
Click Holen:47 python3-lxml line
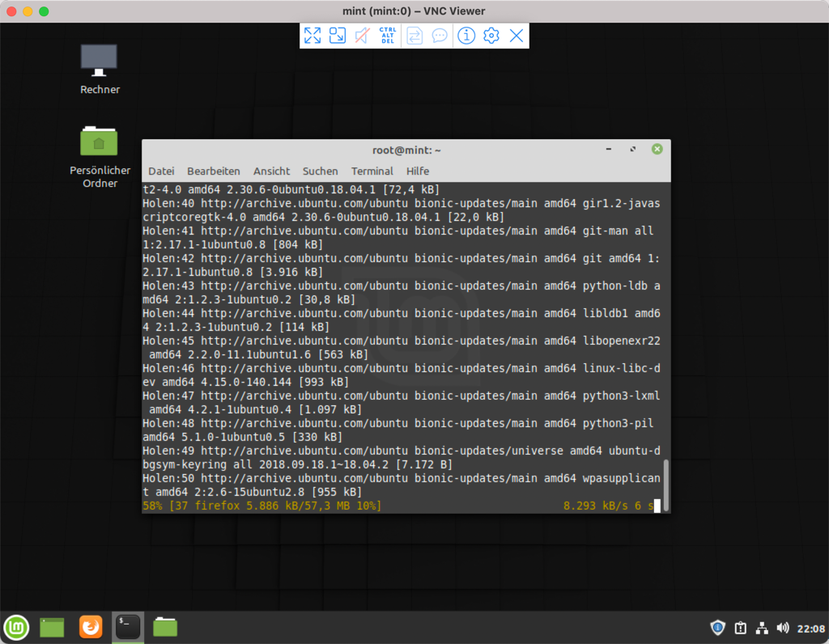(x=402, y=403)
